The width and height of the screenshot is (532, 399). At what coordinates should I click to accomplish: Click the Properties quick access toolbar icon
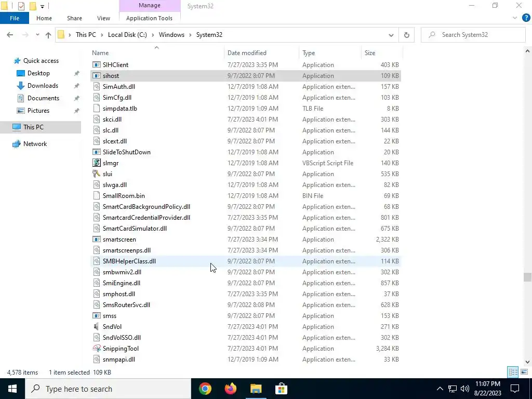21,6
